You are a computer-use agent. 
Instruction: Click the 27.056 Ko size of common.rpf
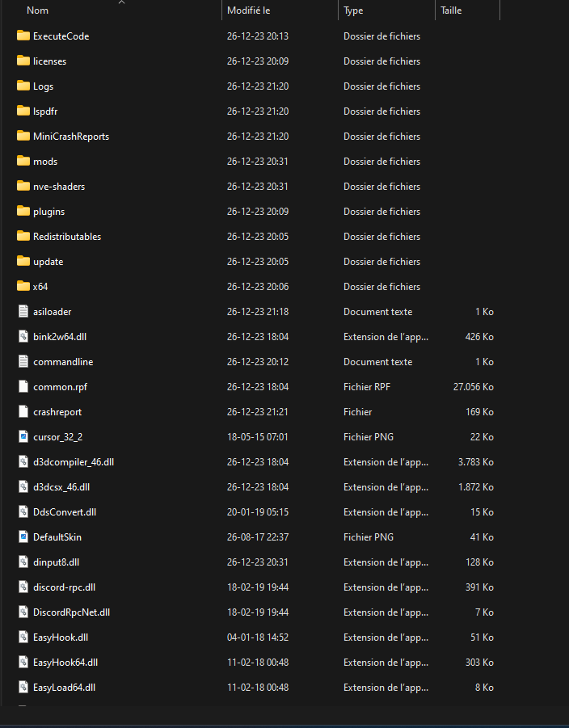pyautogui.click(x=474, y=387)
